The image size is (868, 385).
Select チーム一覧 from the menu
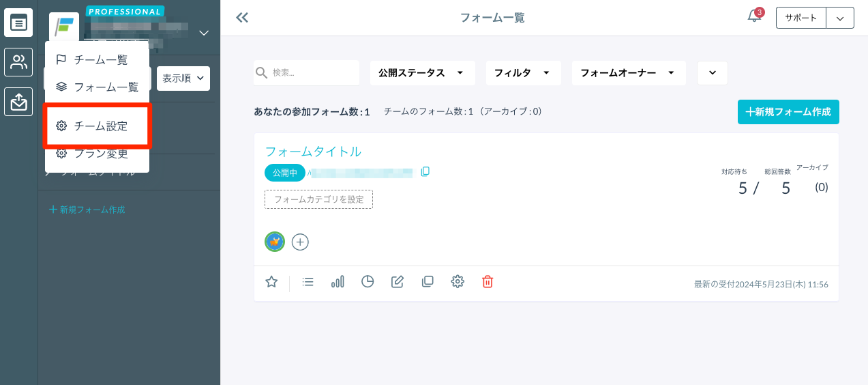[100, 60]
